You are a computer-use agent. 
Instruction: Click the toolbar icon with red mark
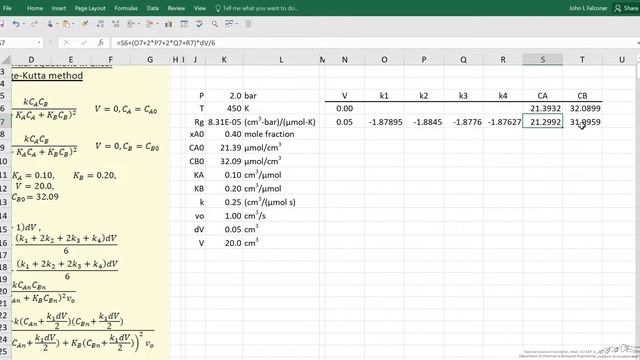point(150,24)
